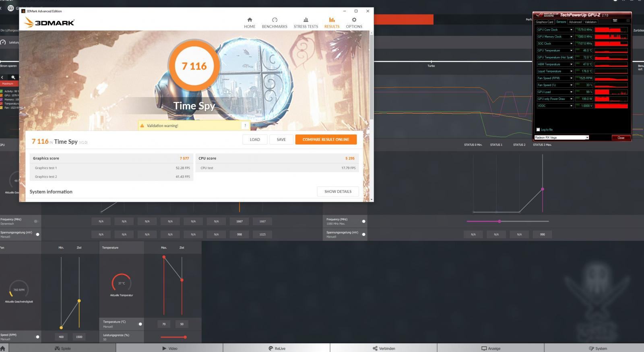Toggle Activity checkbox in Radeon legend
The height and width of the screenshot is (352, 644).
point(2,91)
